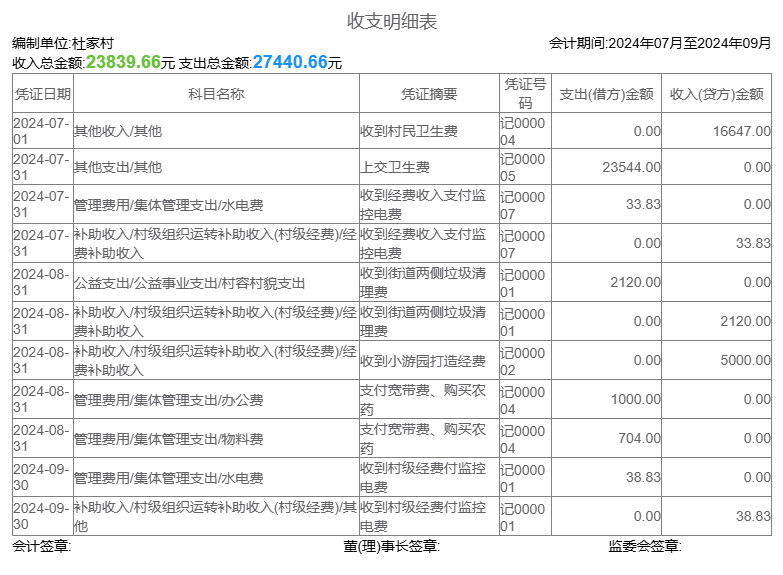Select the 管理费用/集体管理支出/物料费 subject cell
This screenshot has height=575, width=783.
click(168, 438)
